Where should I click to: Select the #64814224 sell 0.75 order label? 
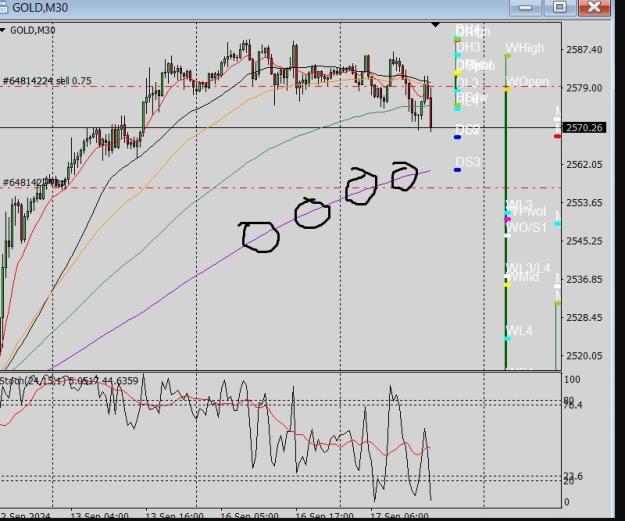point(47,81)
